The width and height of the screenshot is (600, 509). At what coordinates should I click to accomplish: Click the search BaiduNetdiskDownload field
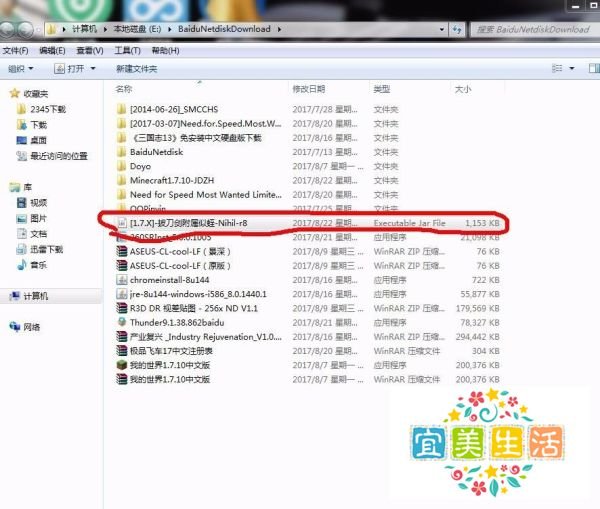coord(534,29)
